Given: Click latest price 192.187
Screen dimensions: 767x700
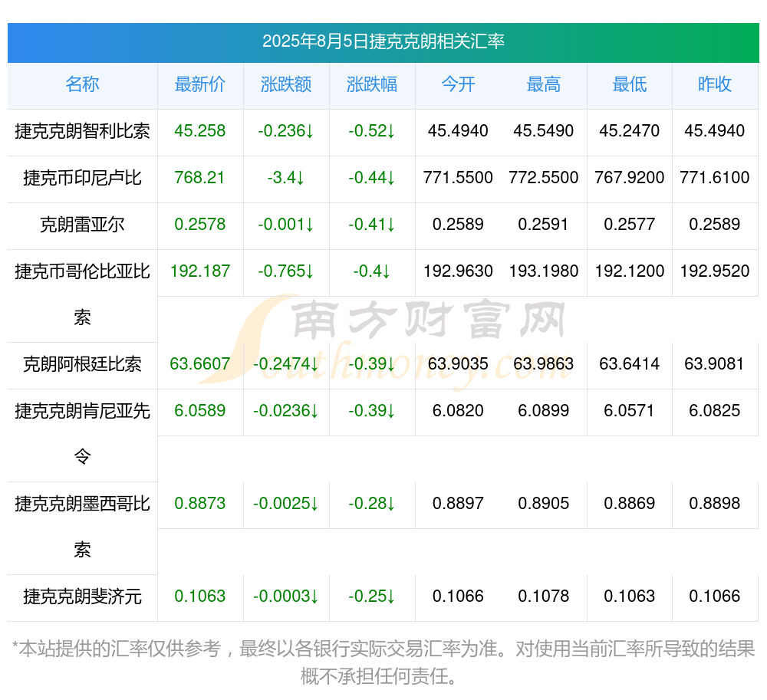Looking at the screenshot, I should [200, 271].
